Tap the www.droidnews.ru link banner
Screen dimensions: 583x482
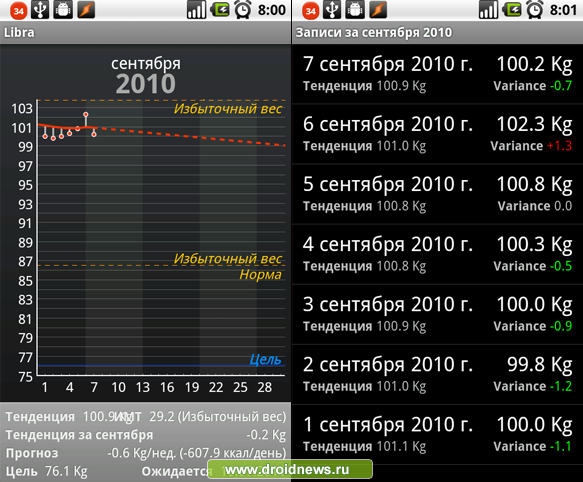coord(290,469)
